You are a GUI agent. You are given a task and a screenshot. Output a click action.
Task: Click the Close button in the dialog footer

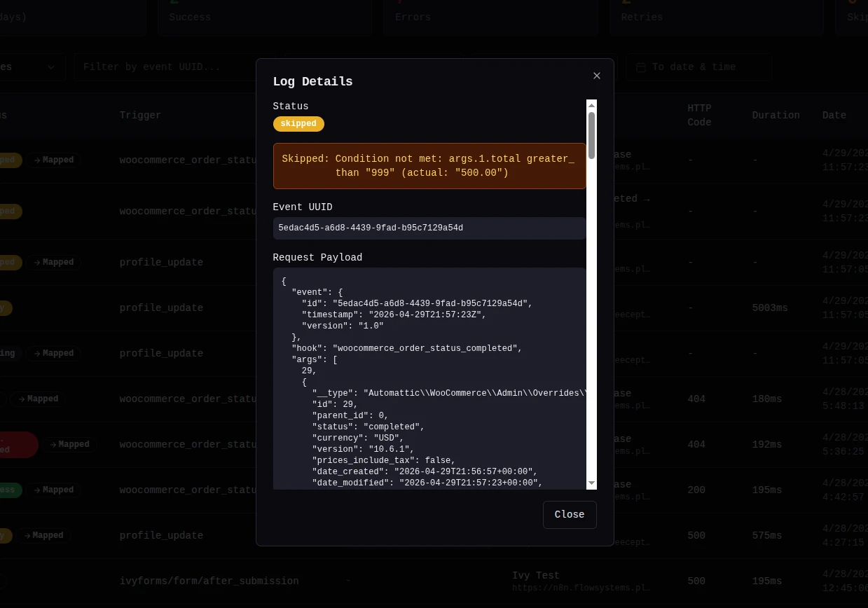(x=569, y=514)
